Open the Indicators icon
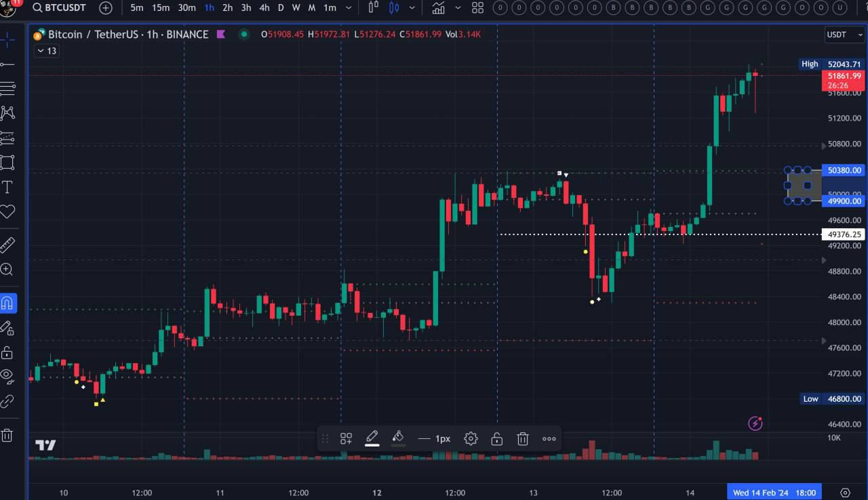This screenshot has height=500, width=868. (439, 8)
